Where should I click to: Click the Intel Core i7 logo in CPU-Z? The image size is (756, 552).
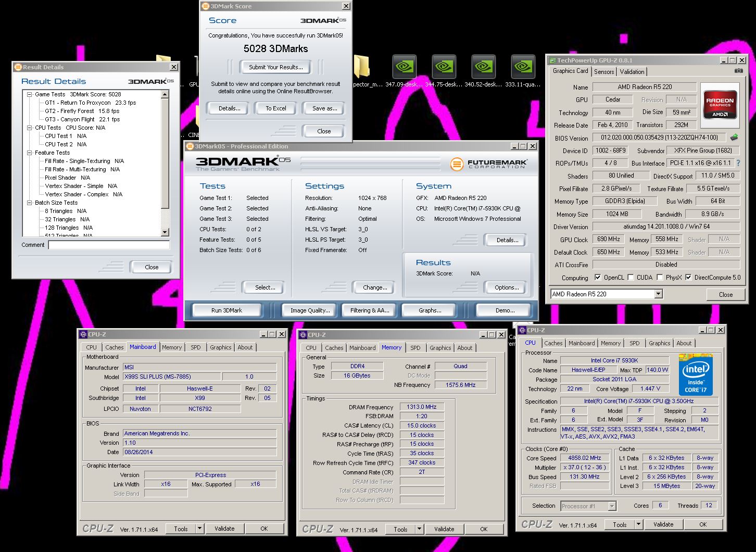pos(696,375)
